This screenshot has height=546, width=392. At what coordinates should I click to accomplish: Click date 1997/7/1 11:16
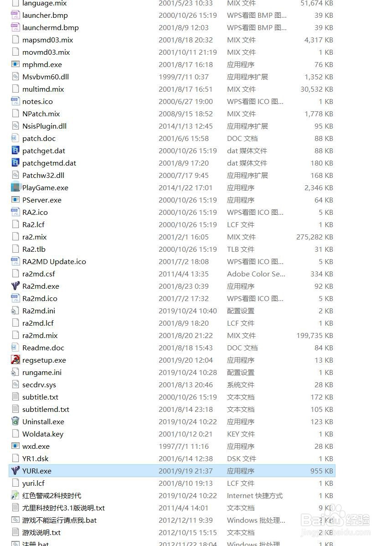(184, 447)
